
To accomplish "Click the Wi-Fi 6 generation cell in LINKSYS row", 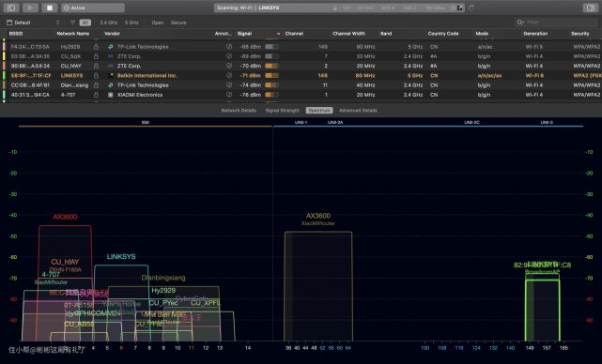I will pos(534,76).
